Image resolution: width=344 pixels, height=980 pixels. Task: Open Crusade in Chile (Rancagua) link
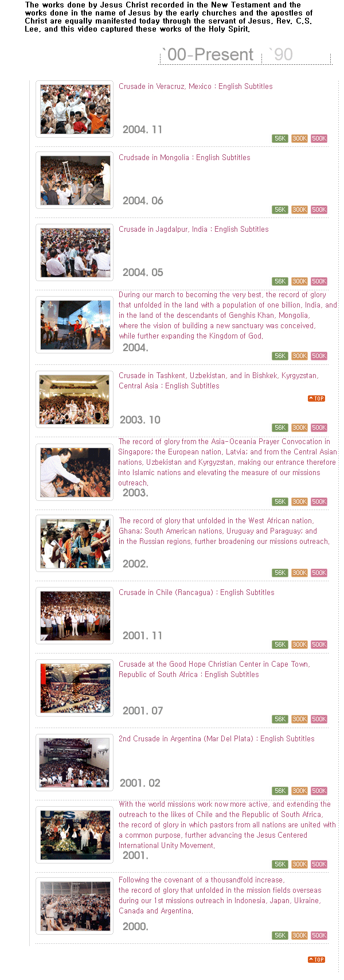click(197, 593)
